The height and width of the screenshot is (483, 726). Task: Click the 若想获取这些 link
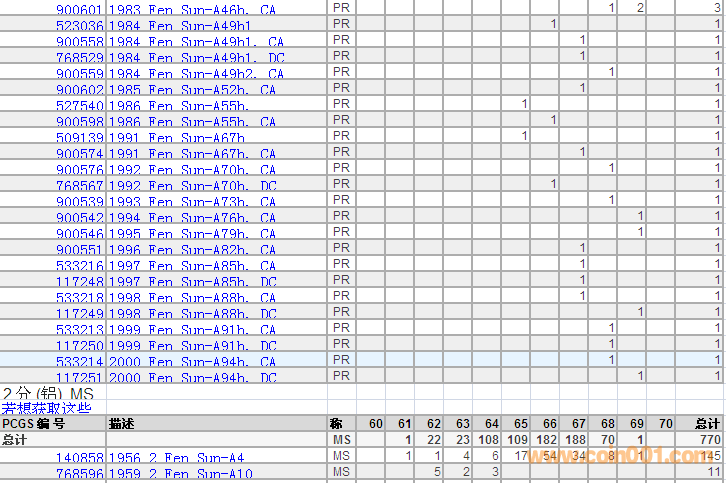click(x=46, y=407)
